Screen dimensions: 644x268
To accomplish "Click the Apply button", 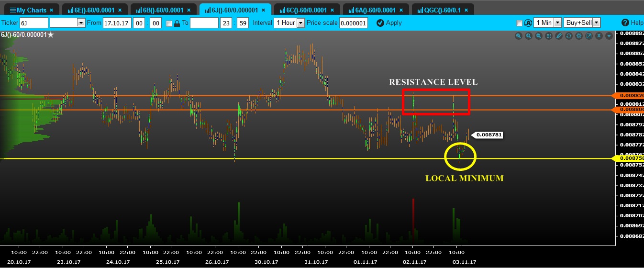I will (389, 22).
